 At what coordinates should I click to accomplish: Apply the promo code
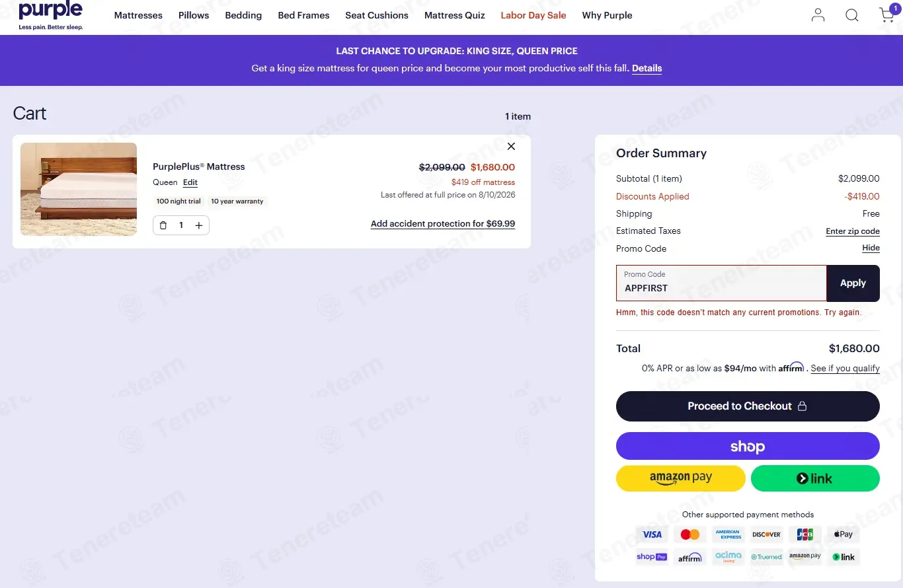coord(853,283)
